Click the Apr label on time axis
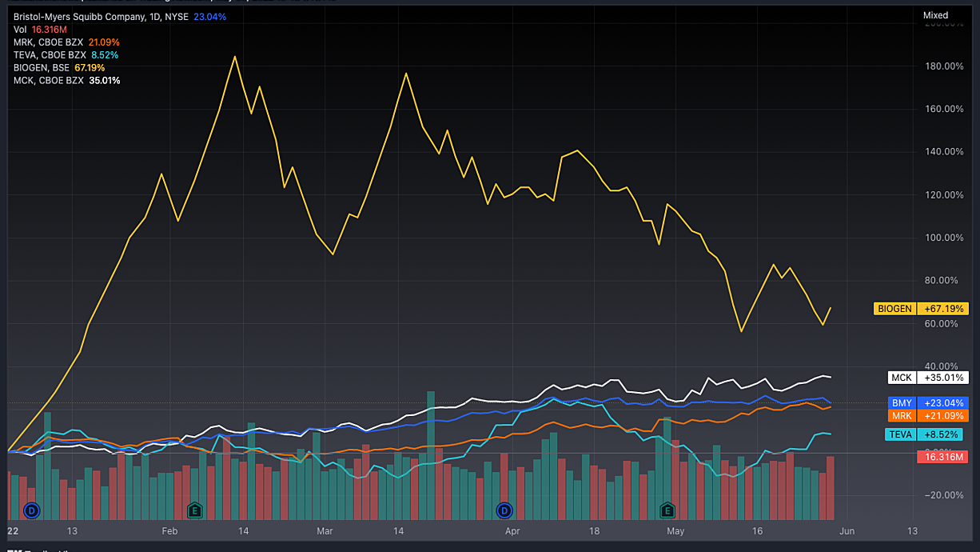This screenshot has width=980, height=552. click(x=512, y=530)
